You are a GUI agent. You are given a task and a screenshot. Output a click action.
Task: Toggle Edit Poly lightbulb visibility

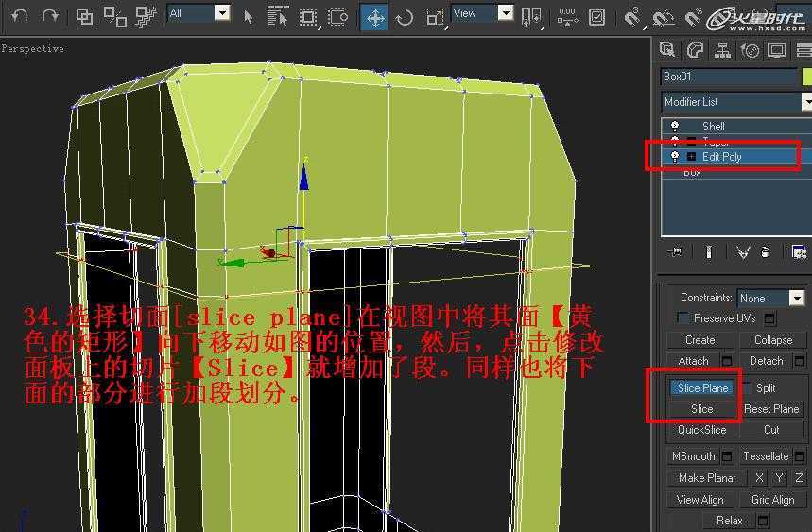point(674,156)
